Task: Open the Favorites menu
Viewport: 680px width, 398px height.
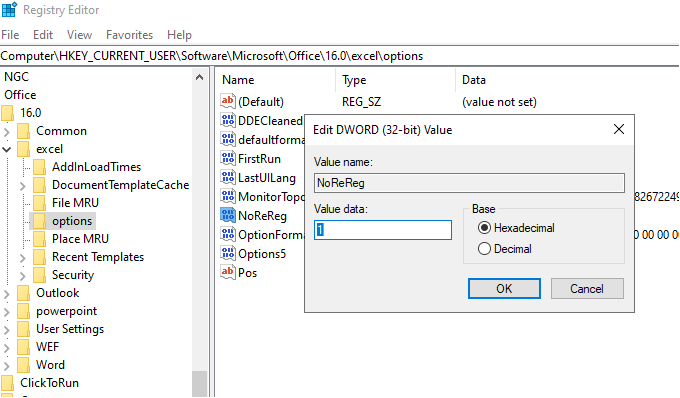Action: pyautogui.click(x=129, y=35)
